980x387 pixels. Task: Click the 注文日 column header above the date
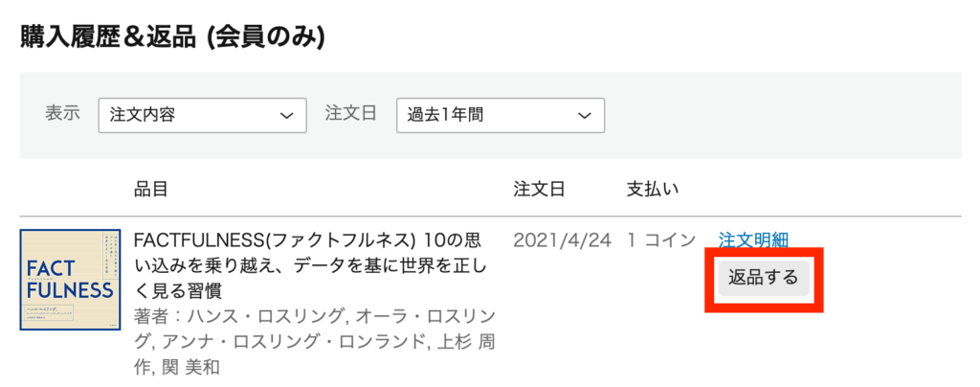pyautogui.click(x=540, y=190)
